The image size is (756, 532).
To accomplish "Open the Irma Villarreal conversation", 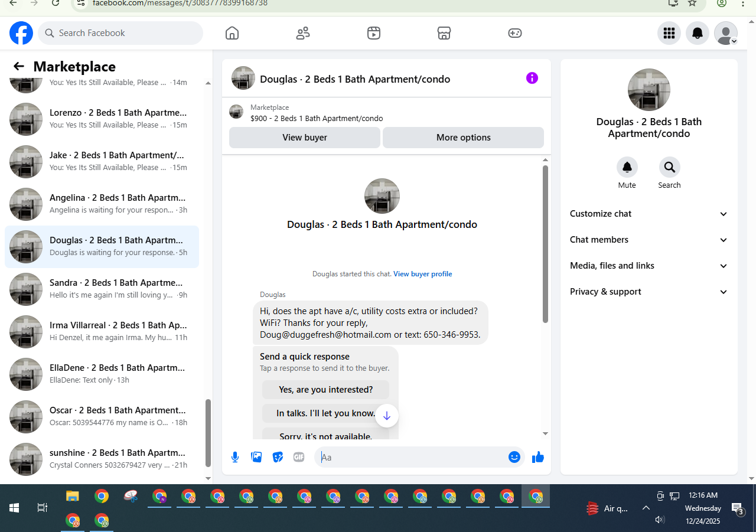I will pos(102,332).
